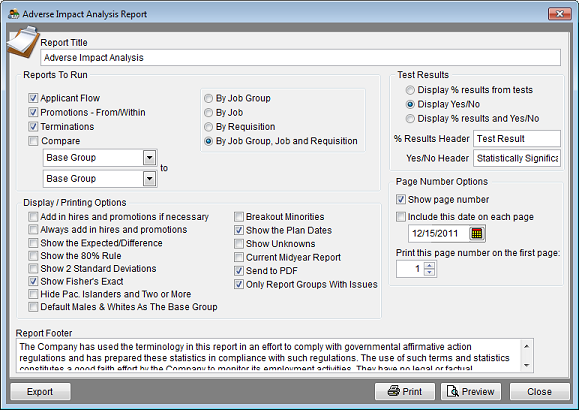The image size is (579, 410).
Task: Choose Display % results from tests
Action: click(x=410, y=90)
